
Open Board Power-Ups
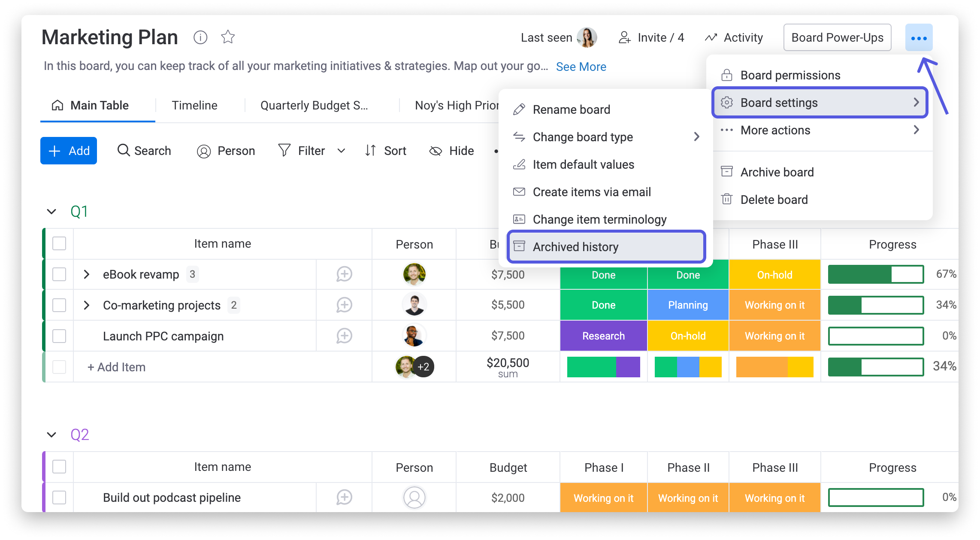(837, 38)
